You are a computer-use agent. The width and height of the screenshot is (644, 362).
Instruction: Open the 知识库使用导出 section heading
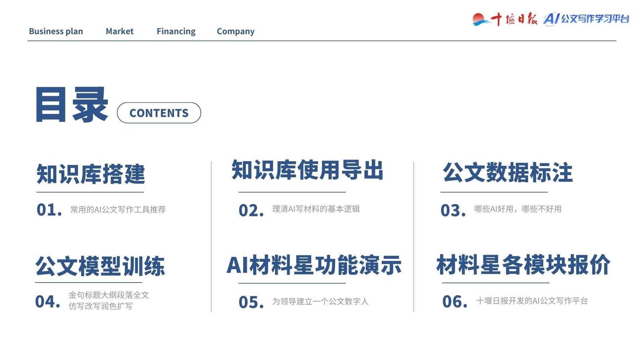[x=307, y=170]
